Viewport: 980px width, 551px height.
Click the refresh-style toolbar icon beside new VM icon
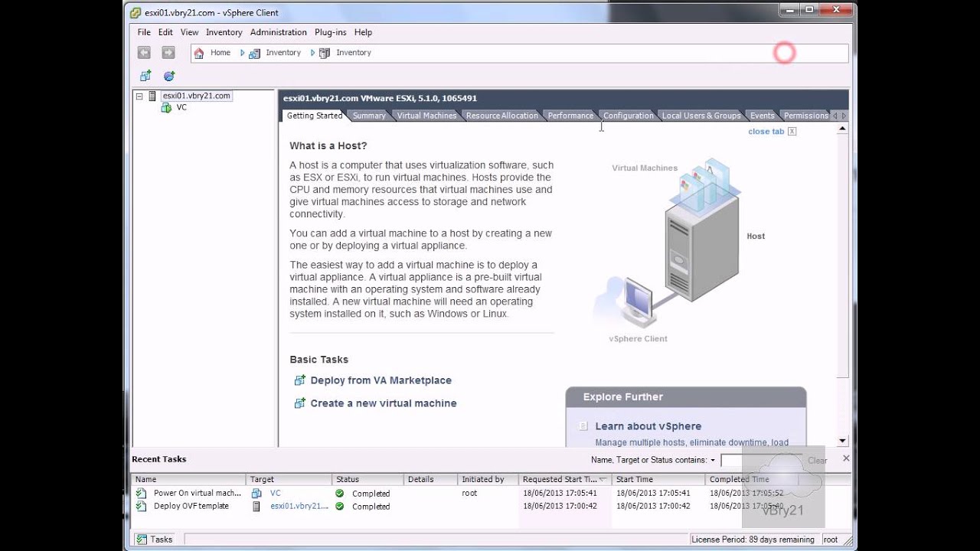click(169, 76)
